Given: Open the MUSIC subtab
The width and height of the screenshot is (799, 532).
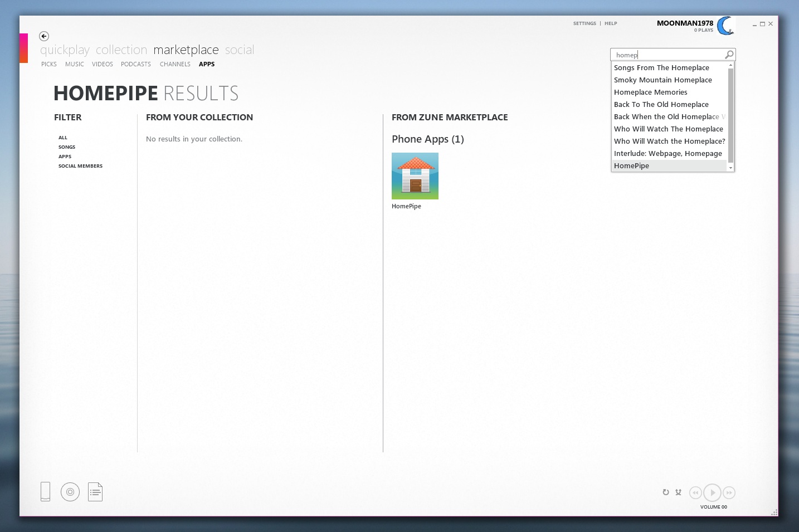Looking at the screenshot, I should (75, 64).
